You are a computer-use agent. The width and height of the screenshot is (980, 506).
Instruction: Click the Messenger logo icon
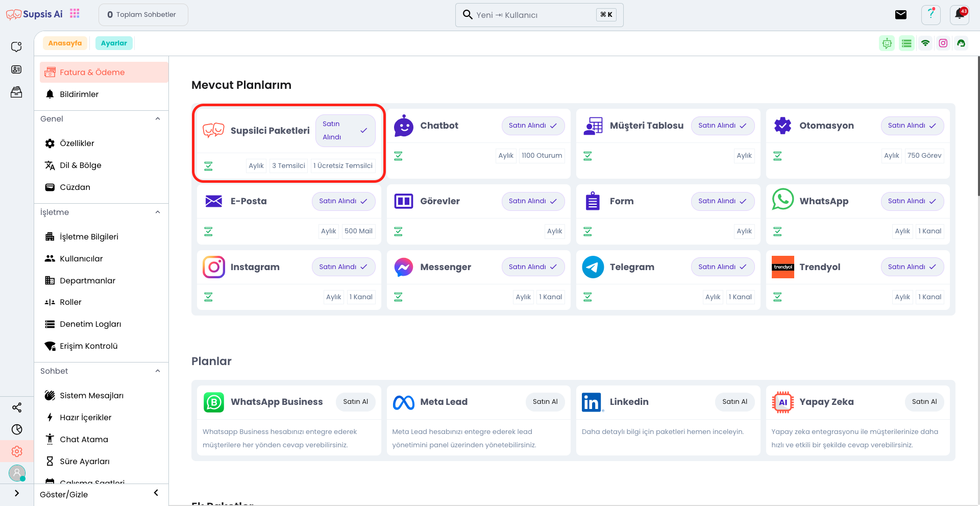click(403, 267)
